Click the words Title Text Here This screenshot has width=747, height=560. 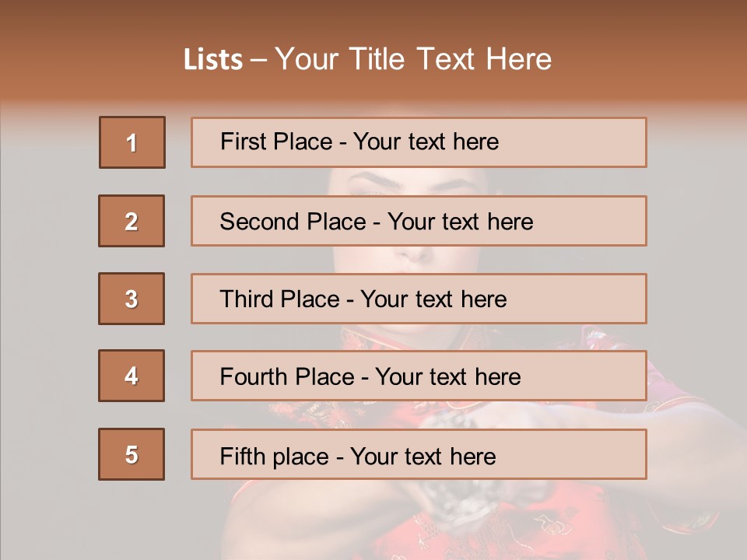[x=451, y=59]
